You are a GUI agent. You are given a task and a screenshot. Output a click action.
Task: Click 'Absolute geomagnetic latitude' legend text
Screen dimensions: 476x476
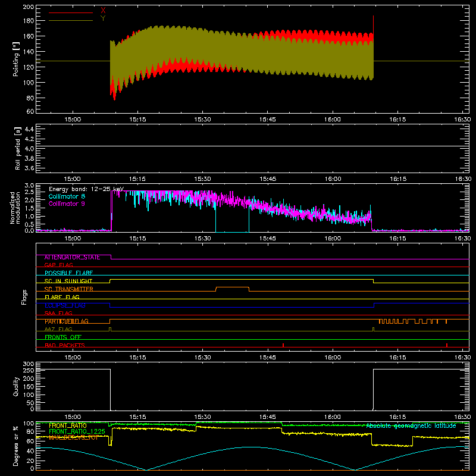[411, 426]
